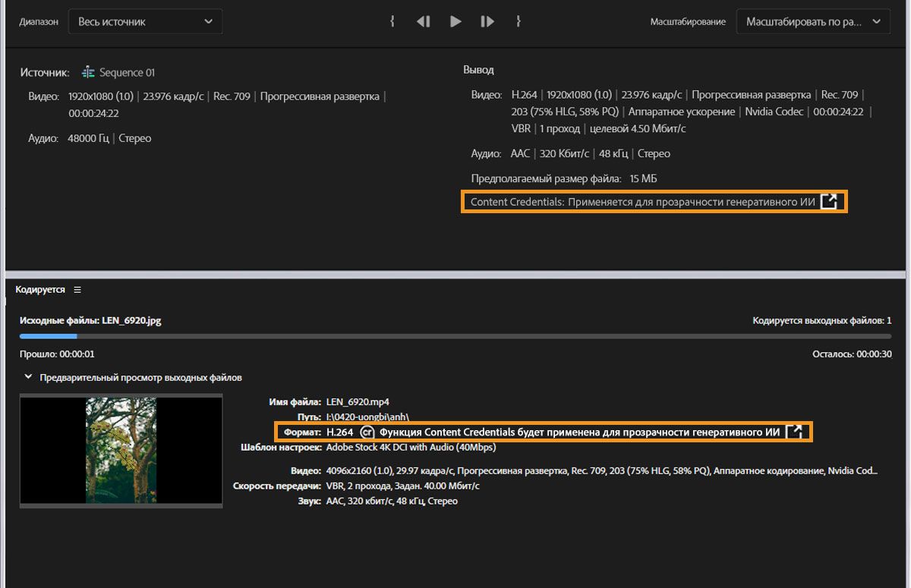Step back one frame
Image resolution: width=911 pixels, height=588 pixels.
point(423,21)
